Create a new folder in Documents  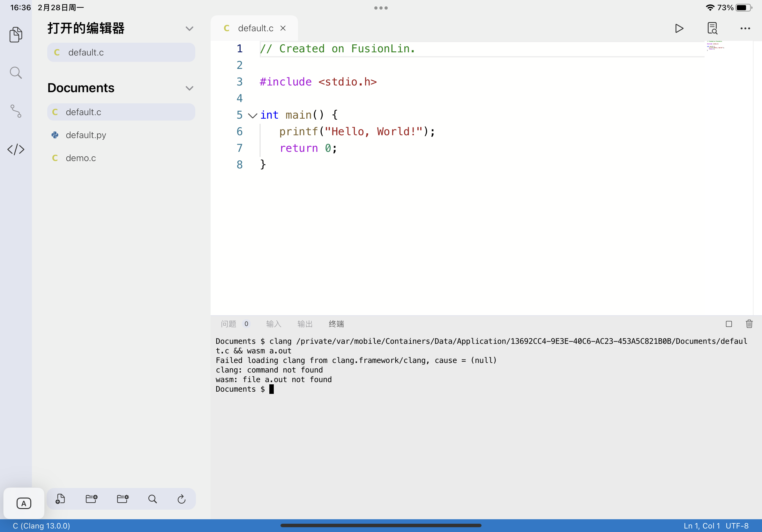tap(91, 499)
